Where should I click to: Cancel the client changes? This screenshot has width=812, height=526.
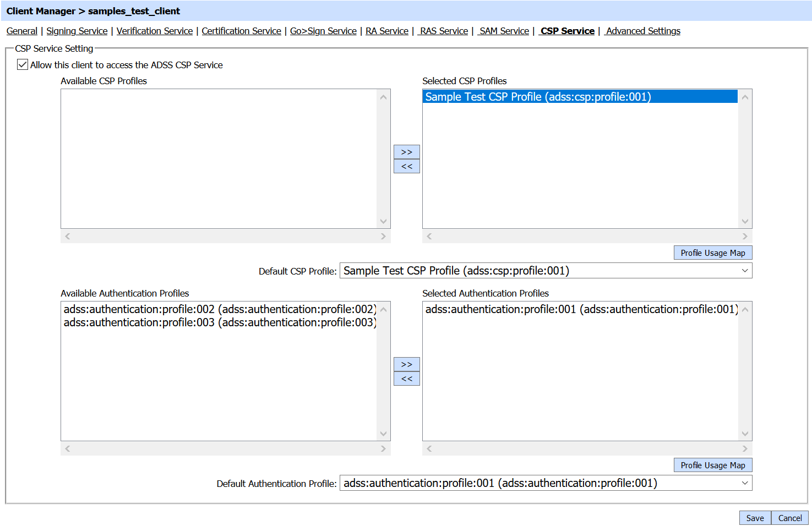tap(790, 518)
